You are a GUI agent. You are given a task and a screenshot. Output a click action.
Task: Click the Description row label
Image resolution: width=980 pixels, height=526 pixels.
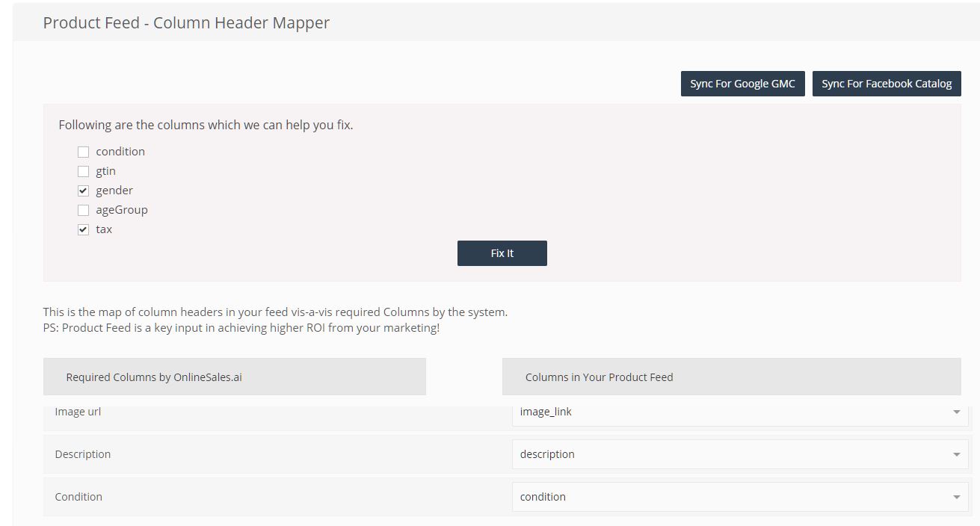coord(82,454)
